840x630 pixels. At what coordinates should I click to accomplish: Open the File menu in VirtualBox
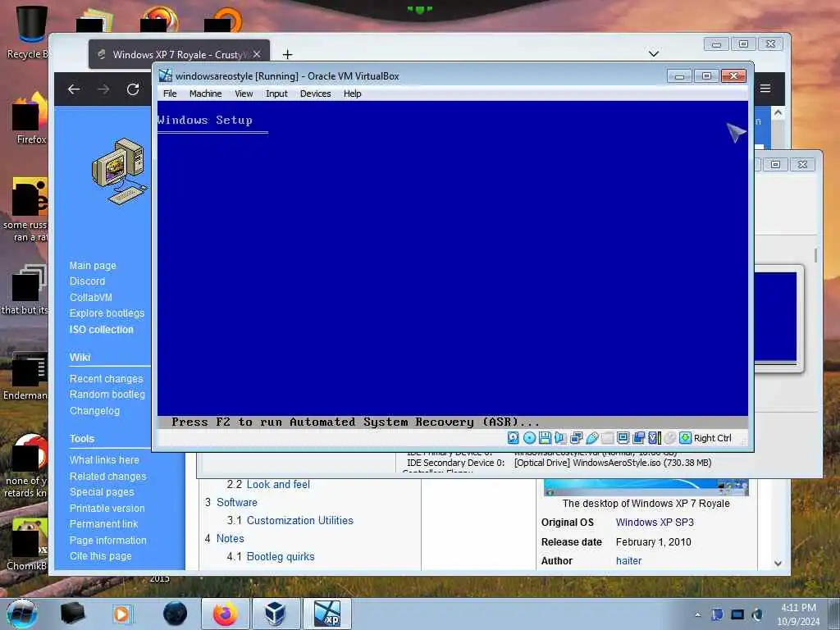coord(170,94)
